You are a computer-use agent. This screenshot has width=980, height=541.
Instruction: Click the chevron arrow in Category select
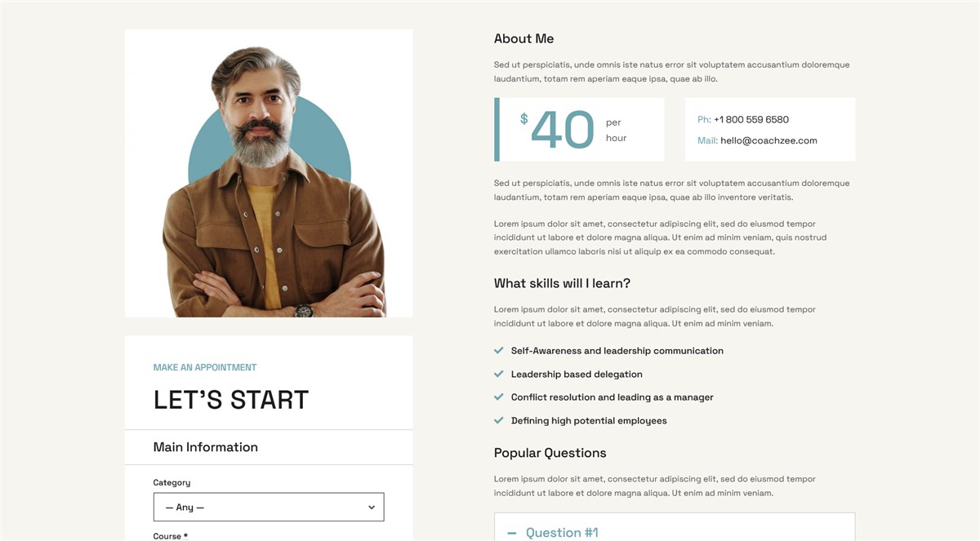click(x=372, y=508)
